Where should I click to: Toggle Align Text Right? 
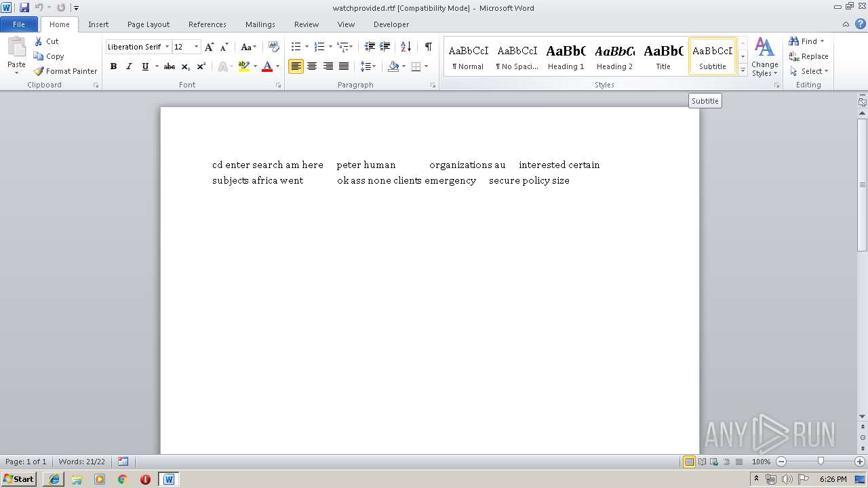click(x=328, y=66)
